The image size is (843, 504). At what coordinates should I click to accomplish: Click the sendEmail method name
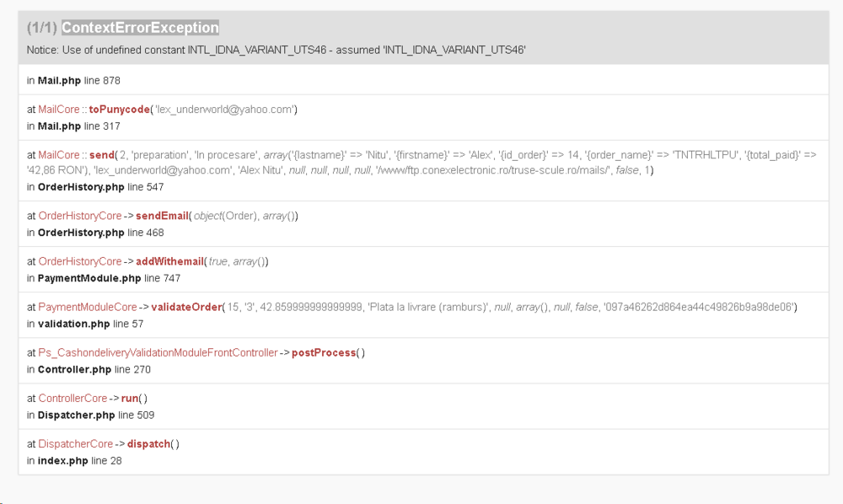coord(162,216)
